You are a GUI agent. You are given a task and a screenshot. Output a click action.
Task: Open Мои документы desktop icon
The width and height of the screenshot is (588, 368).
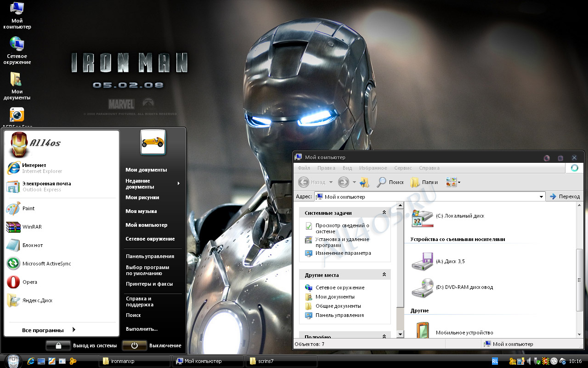click(x=17, y=86)
